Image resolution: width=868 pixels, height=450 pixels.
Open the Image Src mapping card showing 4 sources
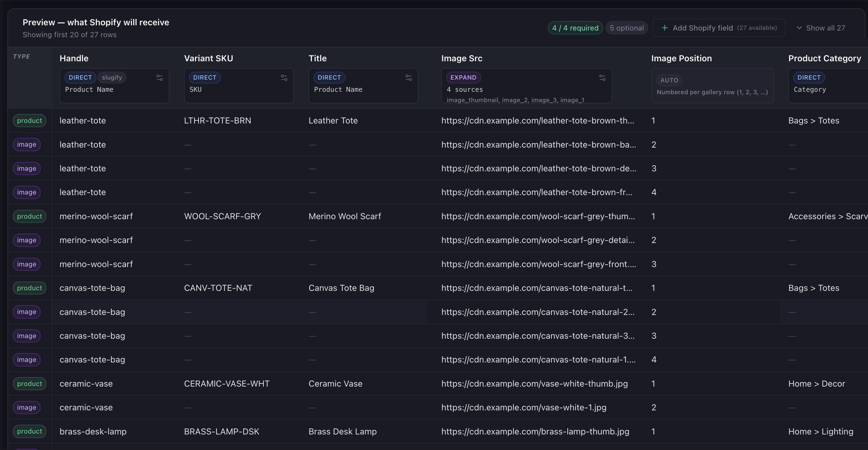pyautogui.click(x=526, y=86)
